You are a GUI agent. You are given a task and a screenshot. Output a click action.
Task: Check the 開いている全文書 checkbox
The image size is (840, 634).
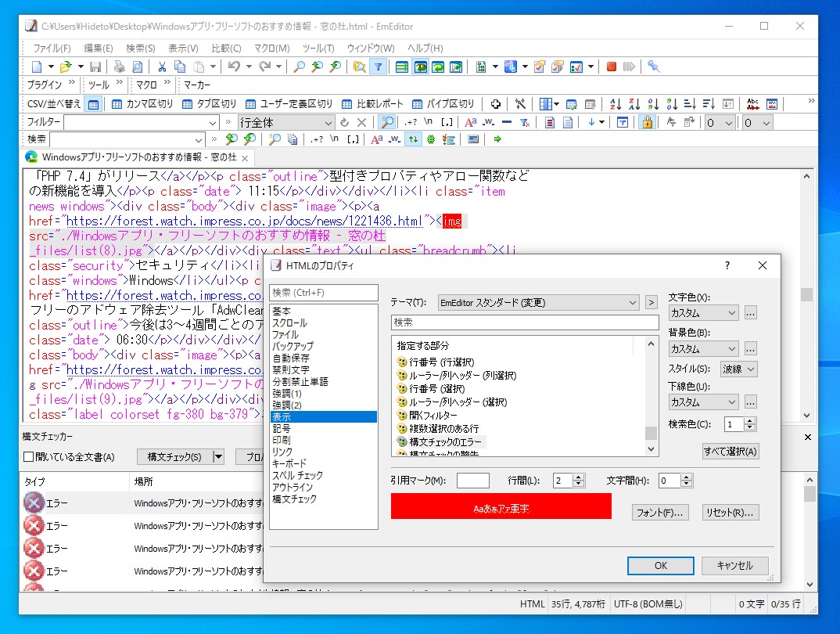click(29, 457)
